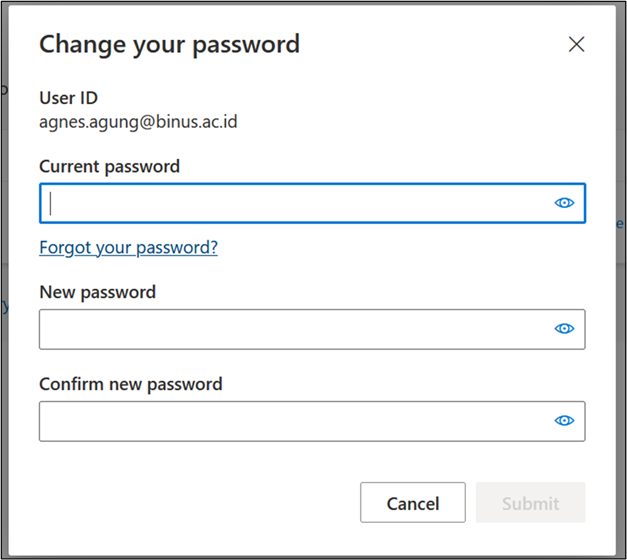Toggle visibility of the Confirm new password field
The image size is (627, 560).
(x=564, y=421)
